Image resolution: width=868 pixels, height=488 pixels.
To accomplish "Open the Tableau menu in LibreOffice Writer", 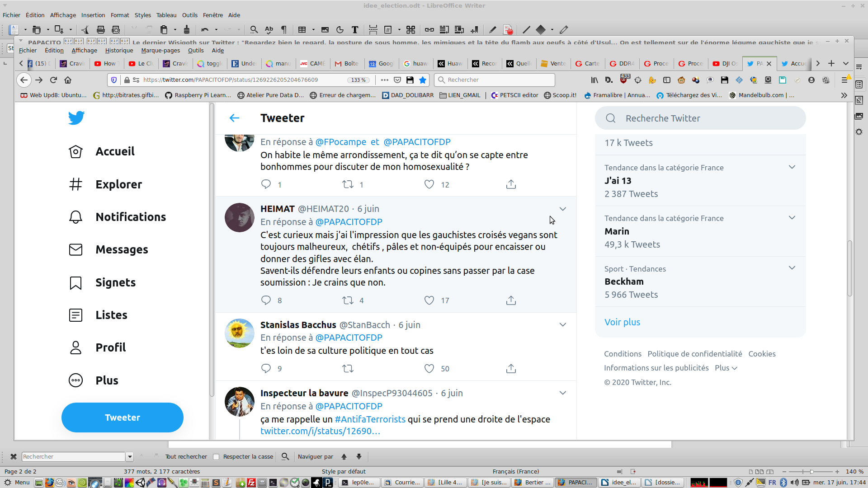I will [166, 15].
